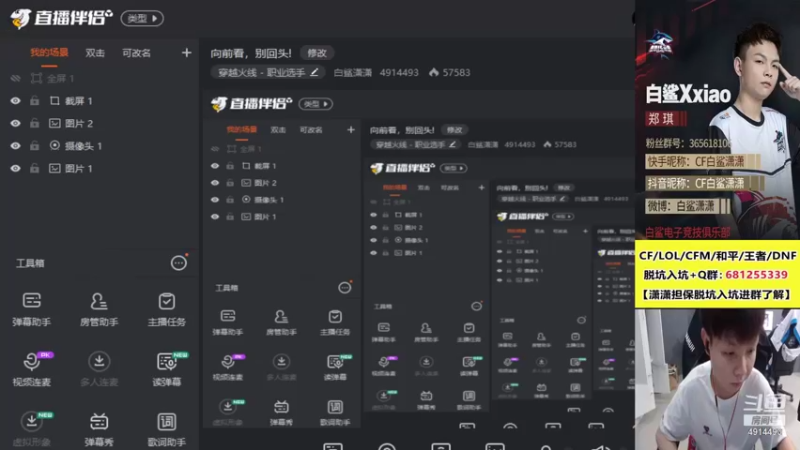Click the flame popularity icon beside 57583
This screenshot has height=450, width=800.
click(434, 72)
